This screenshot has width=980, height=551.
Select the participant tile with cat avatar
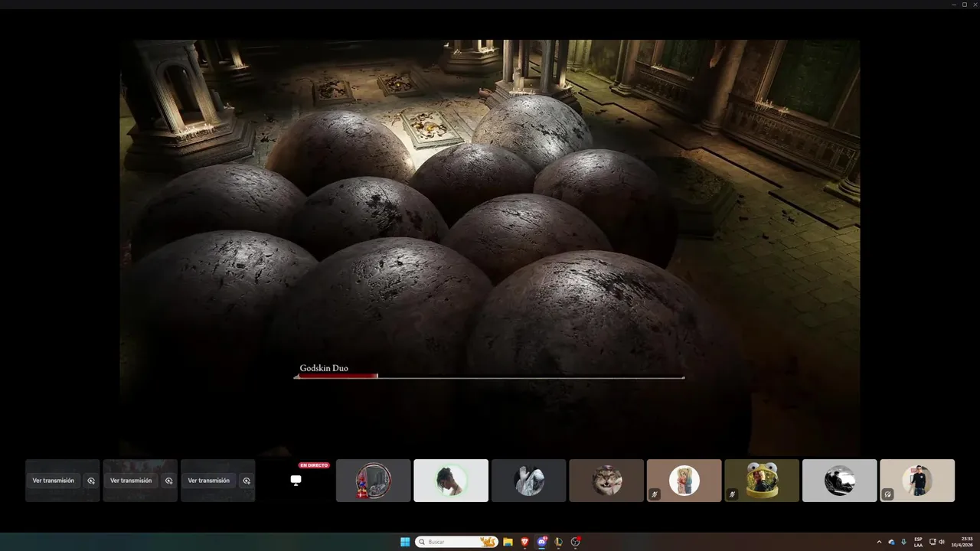pyautogui.click(x=606, y=481)
